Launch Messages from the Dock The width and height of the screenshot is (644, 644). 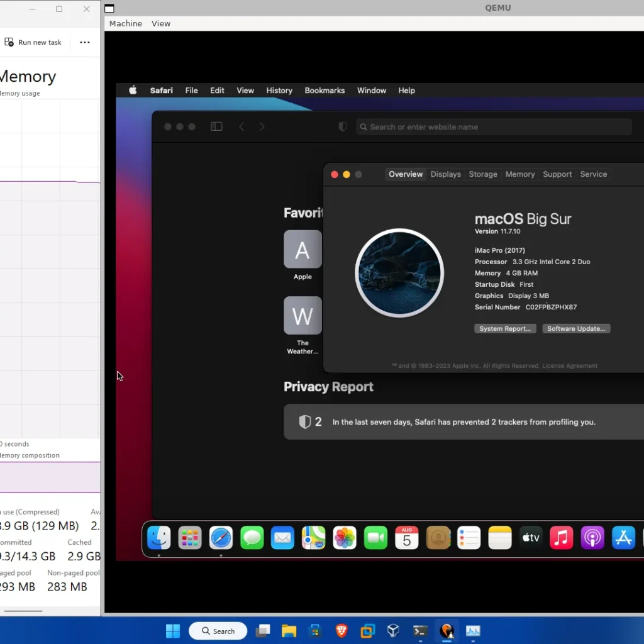(x=252, y=538)
